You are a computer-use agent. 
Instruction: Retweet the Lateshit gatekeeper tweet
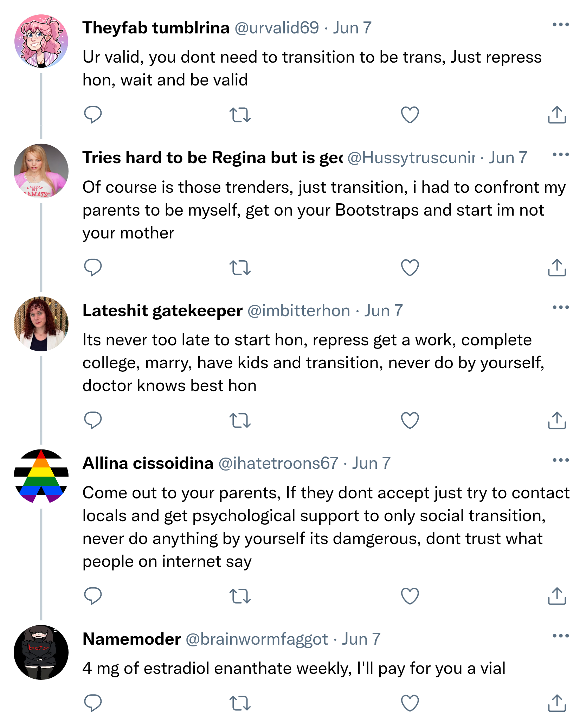pos(240,420)
